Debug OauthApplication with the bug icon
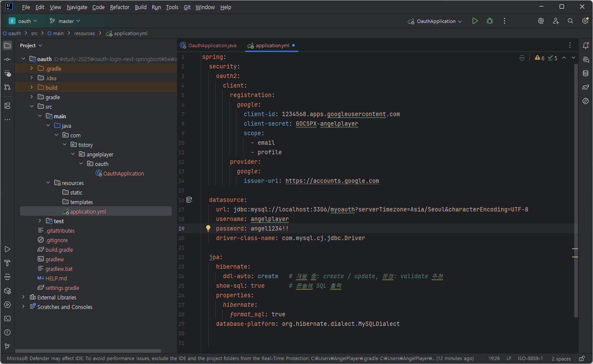593x364 pixels. click(490, 21)
